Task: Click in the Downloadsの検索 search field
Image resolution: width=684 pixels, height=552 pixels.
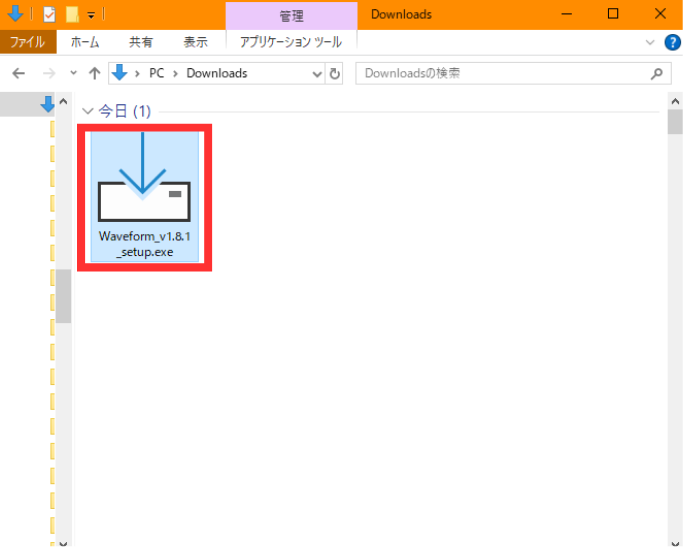Action: coord(500,73)
